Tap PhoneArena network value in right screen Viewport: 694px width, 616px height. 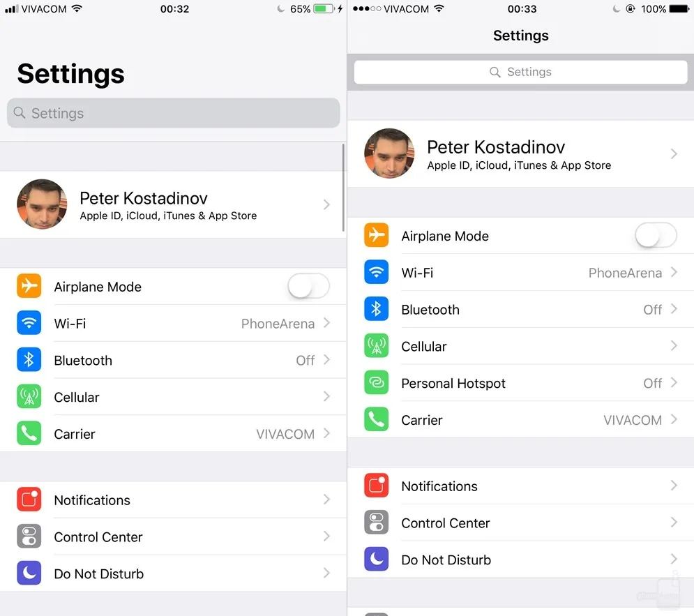(625, 273)
